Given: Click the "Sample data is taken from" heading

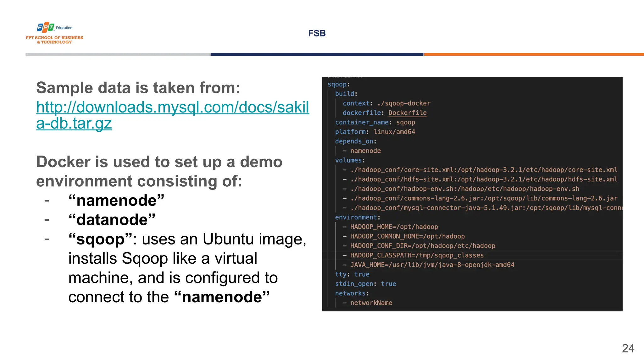Looking at the screenshot, I should [138, 88].
